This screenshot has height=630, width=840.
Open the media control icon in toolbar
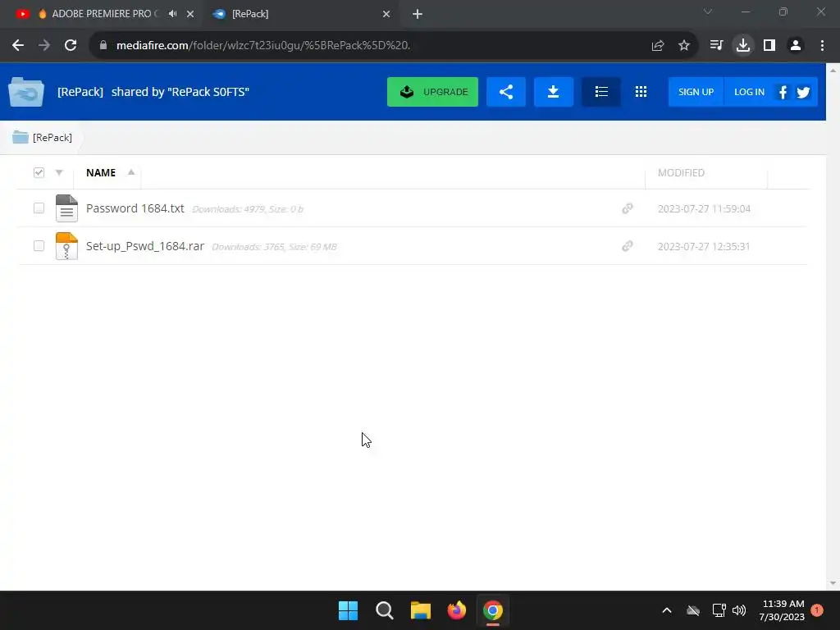click(716, 46)
